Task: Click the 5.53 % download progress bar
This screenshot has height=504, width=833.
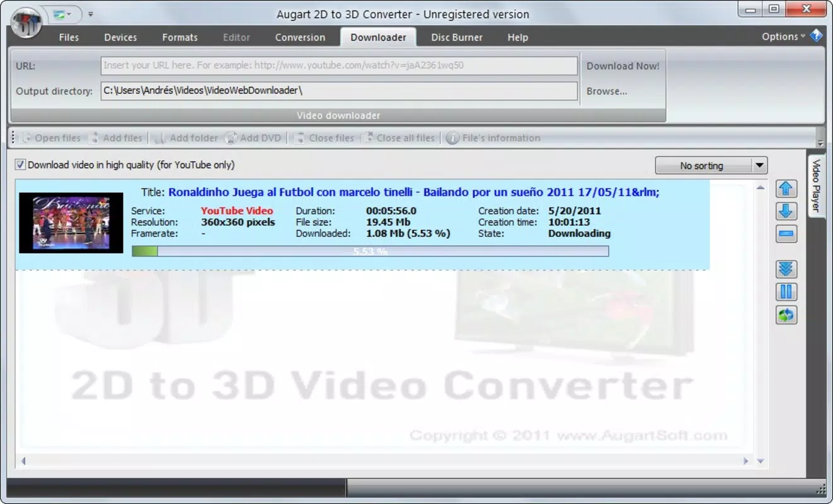Action: (371, 251)
